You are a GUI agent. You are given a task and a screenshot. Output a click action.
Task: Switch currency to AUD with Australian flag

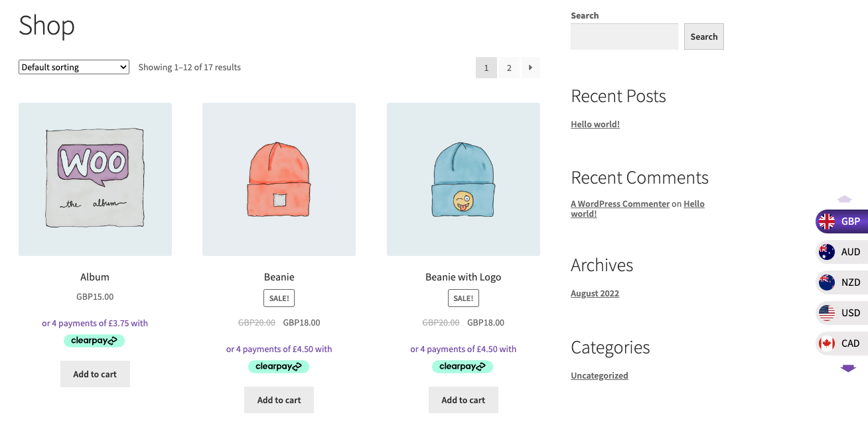[841, 252]
